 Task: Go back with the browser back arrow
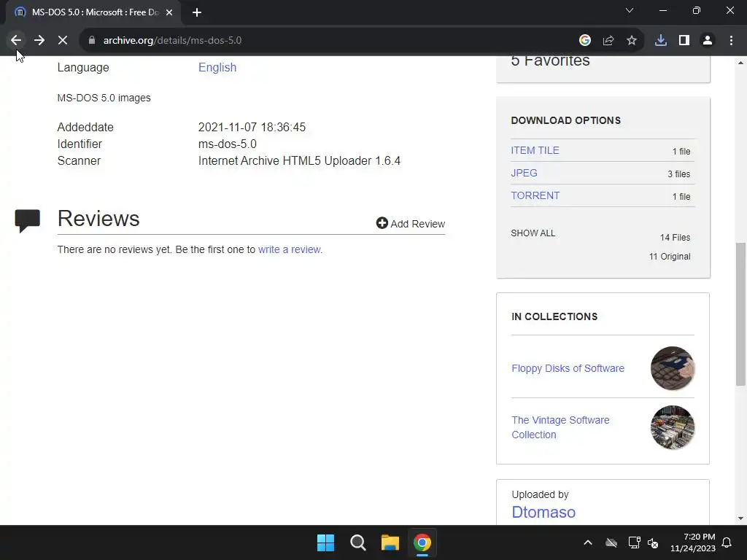[x=16, y=41]
